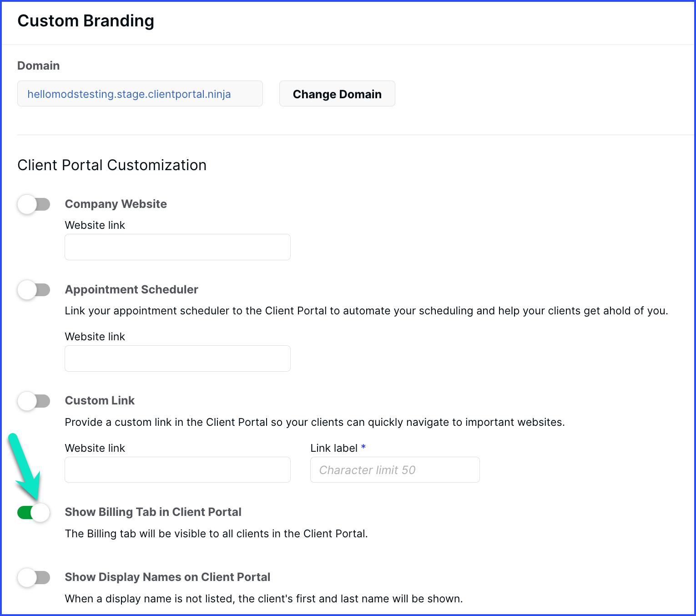Click the Custom Link heading text
This screenshot has width=696, height=616.
pyautogui.click(x=100, y=400)
